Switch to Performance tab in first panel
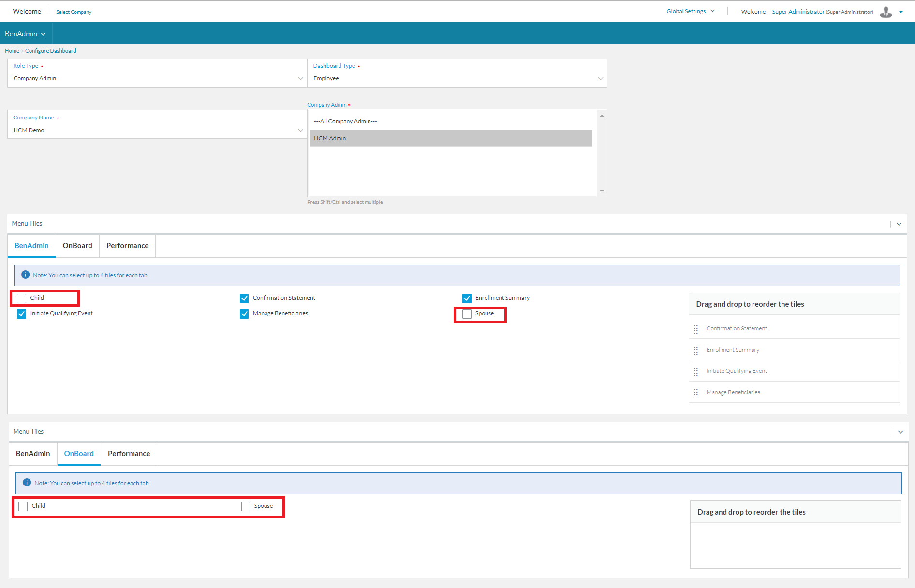The image size is (915, 588). [x=127, y=246]
